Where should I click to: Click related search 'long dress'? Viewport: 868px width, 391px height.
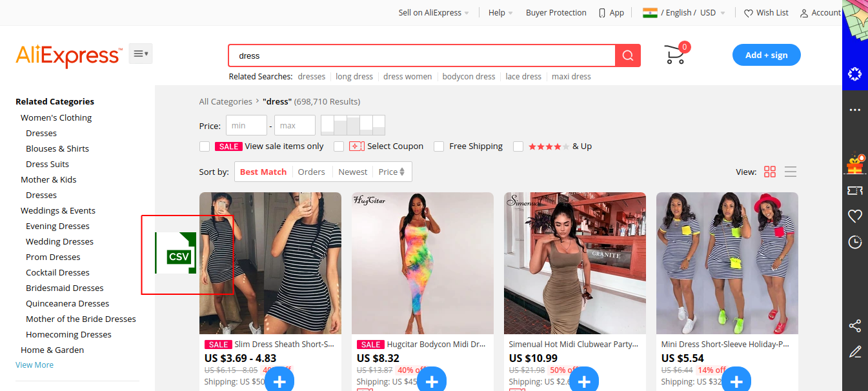tap(354, 76)
